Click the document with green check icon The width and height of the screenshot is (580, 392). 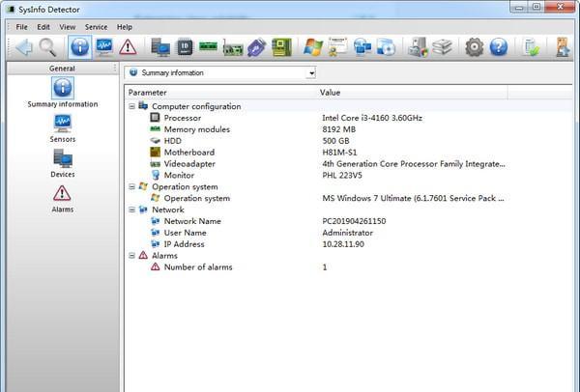click(531, 47)
